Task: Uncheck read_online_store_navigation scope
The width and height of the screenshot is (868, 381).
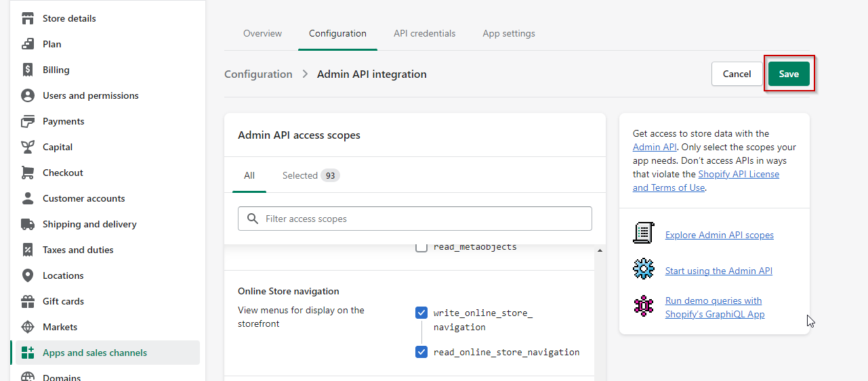Action: point(421,352)
